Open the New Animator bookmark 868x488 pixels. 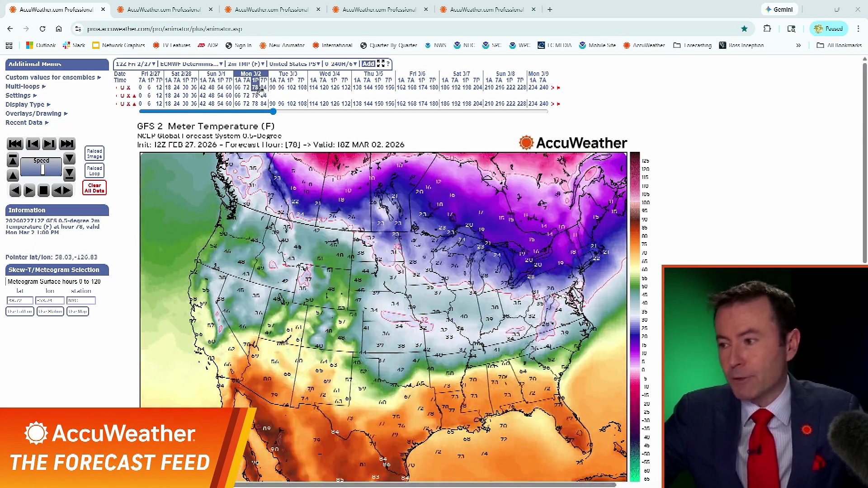point(282,45)
